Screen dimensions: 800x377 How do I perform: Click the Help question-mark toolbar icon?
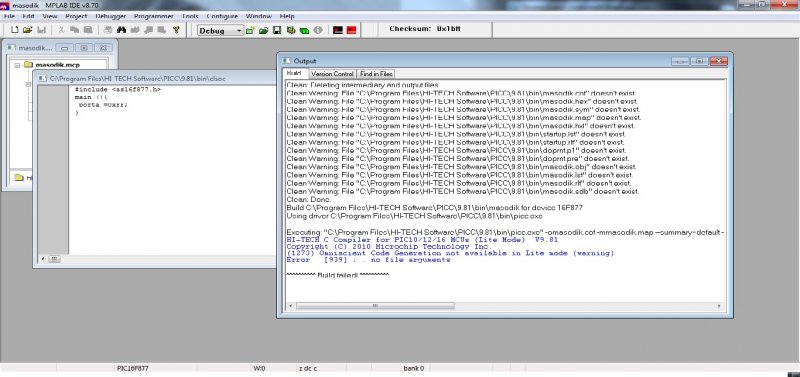(x=177, y=30)
